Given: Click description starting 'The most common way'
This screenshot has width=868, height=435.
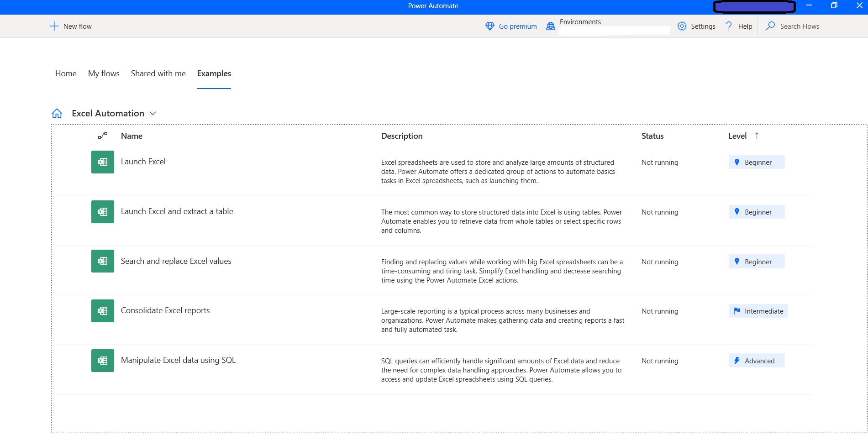Looking at the screenshot, I should 501,221.
